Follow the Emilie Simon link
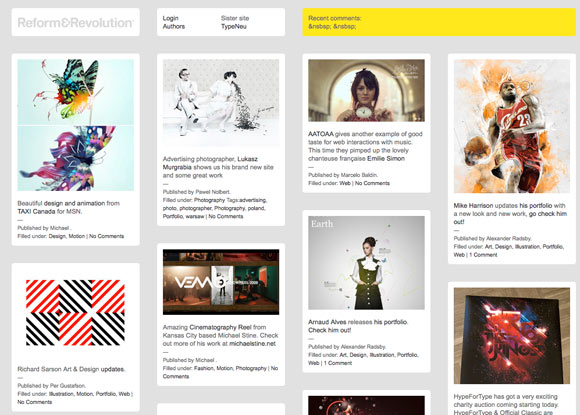The image size is (580, 415). 386,158
